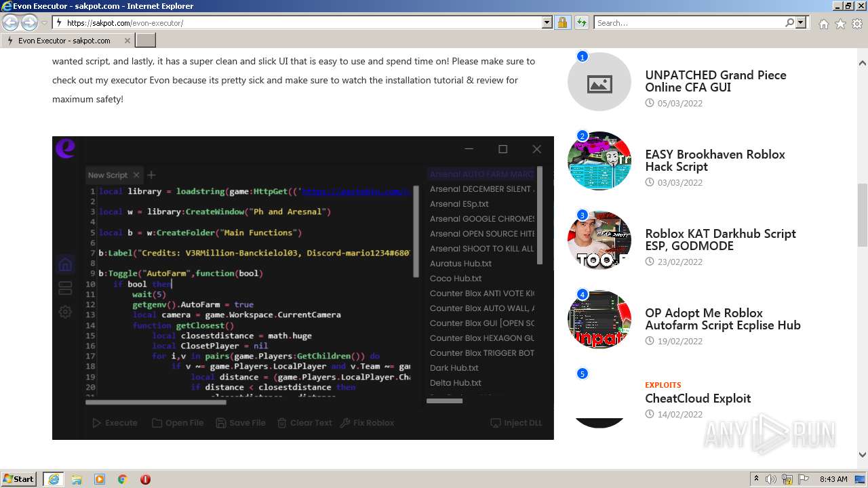Open Favorites star icon
This screenshot has width=868, height=488.
pyautogui.click(x=840, y=24)
